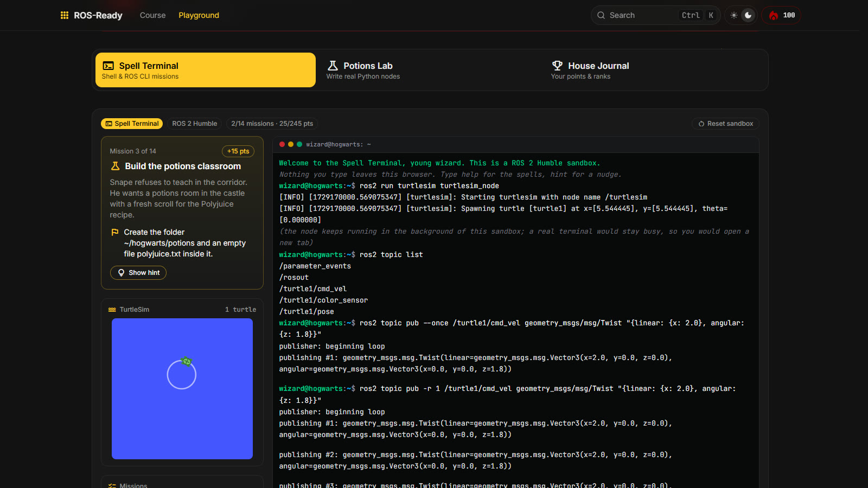Click the /parameter_events output line

pyautogui.click(x=315, y=266)
